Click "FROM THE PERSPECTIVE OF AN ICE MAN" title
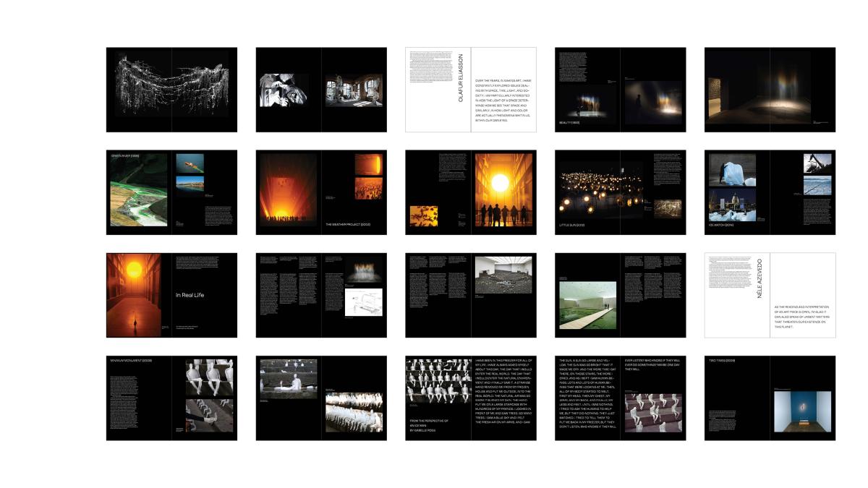 coord(430,424)
